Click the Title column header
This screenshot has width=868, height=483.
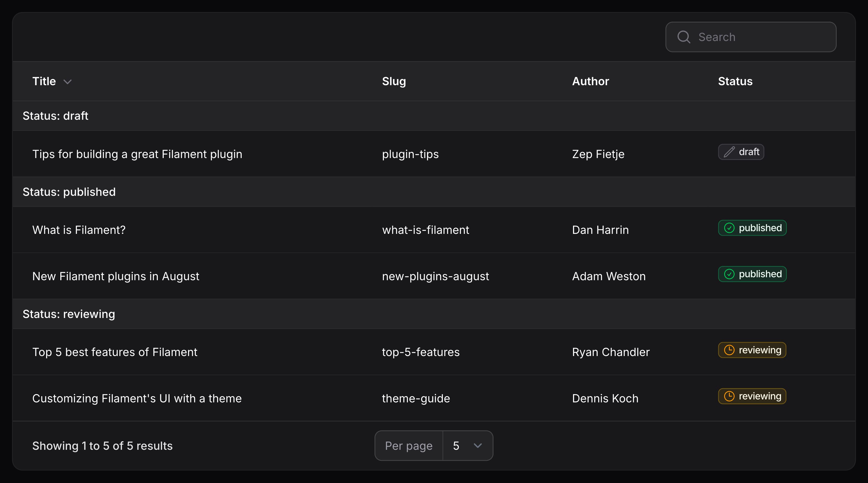[x=44, y=81]
